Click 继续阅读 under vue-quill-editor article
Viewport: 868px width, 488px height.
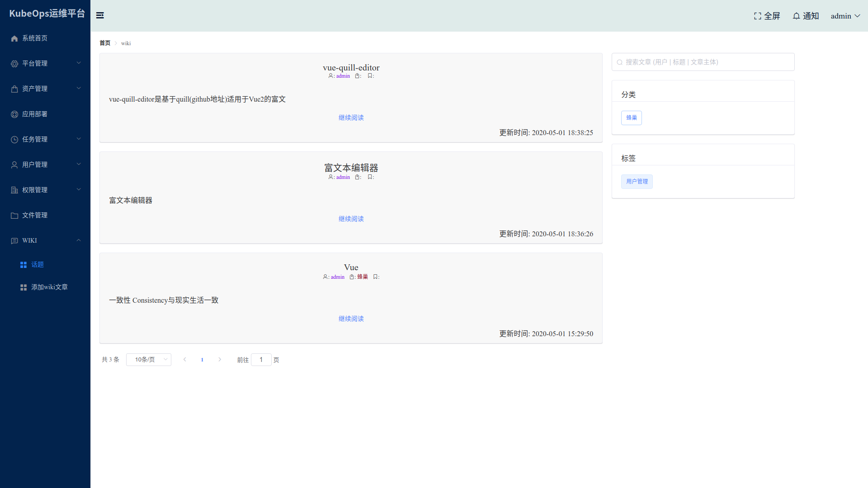pyautogui.click(x=351, y=117)
